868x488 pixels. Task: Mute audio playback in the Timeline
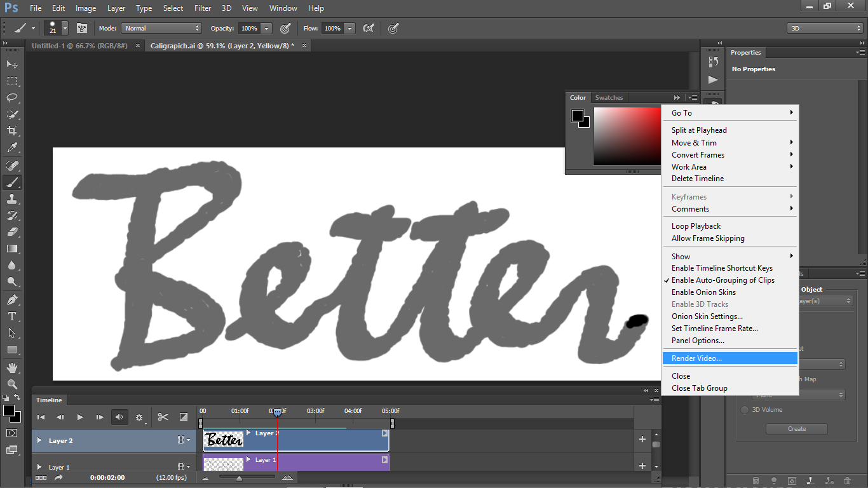tap(119, 417)
